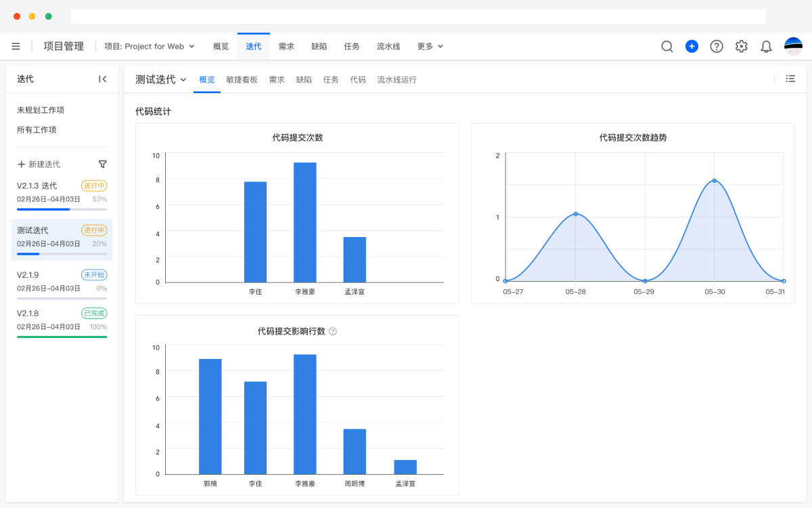Screen dimensions: 812x508
Task: Open the list view icon at right
Action: [790, 79]
